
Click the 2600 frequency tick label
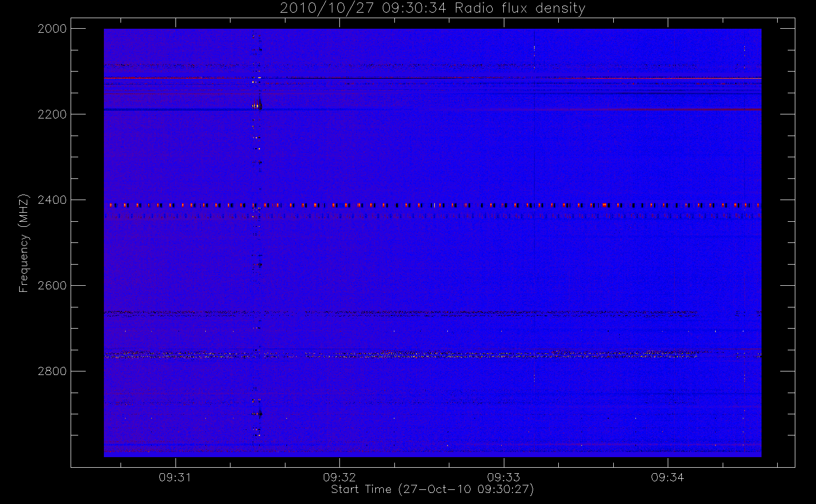coord(52,286)
